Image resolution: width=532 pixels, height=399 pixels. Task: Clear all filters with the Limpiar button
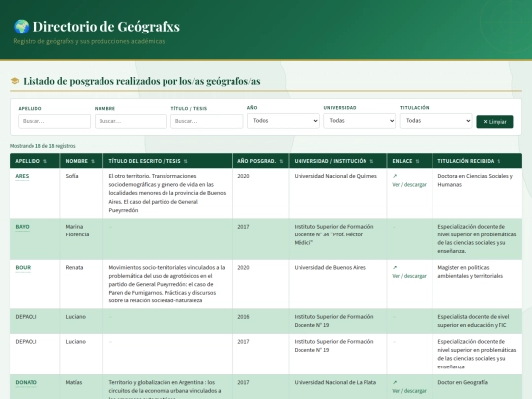[x=495, y=122]
